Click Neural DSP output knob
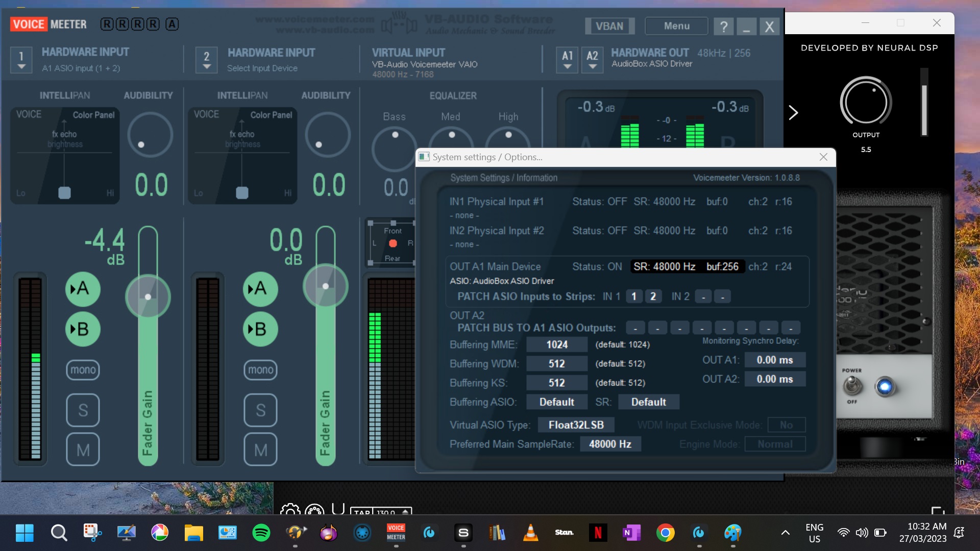The height and width of the screenshot is (551, 980). pyautogui.click(x=866, y=102)
